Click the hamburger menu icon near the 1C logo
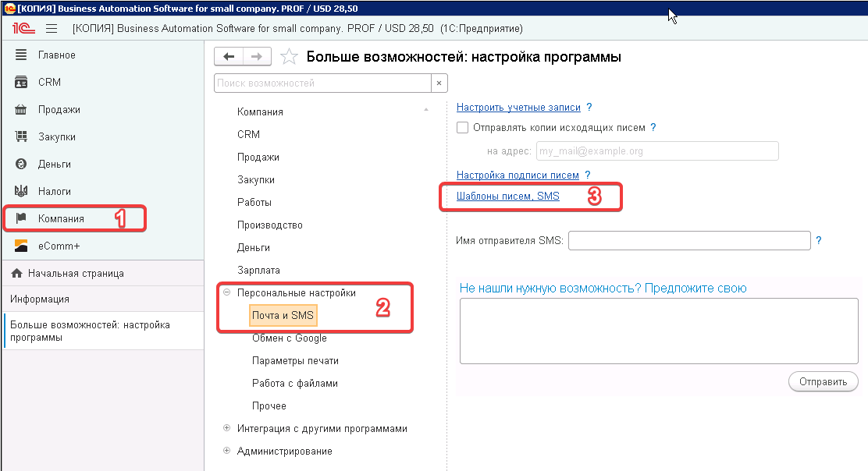Image resolution: width=868 pixels, height=471 pixels. click(x=52, y=29)
